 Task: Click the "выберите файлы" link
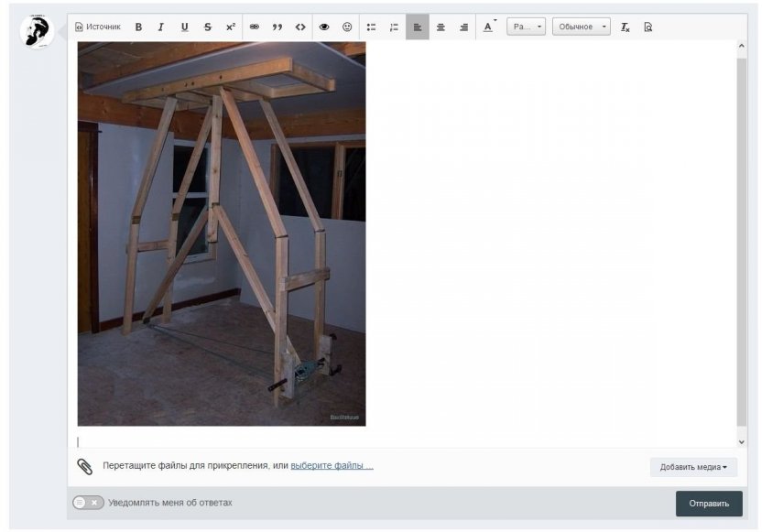pyautogui.click(x=332, y=466)
